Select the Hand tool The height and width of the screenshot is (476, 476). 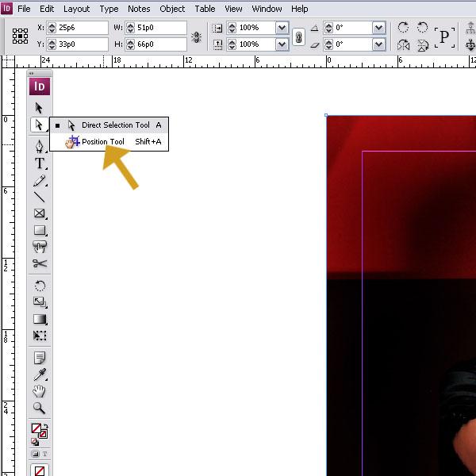[x=39, y=391]
